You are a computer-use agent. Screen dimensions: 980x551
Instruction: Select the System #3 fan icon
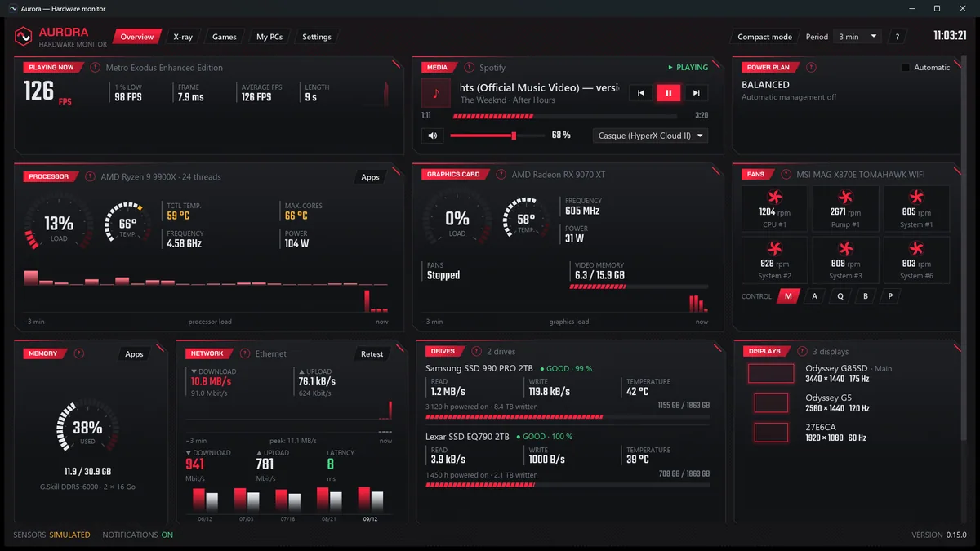844,249
